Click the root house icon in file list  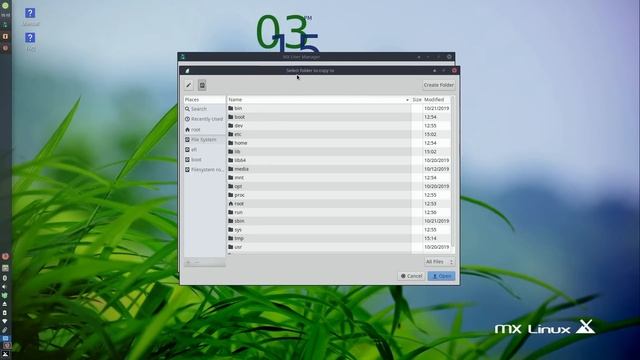231,204
